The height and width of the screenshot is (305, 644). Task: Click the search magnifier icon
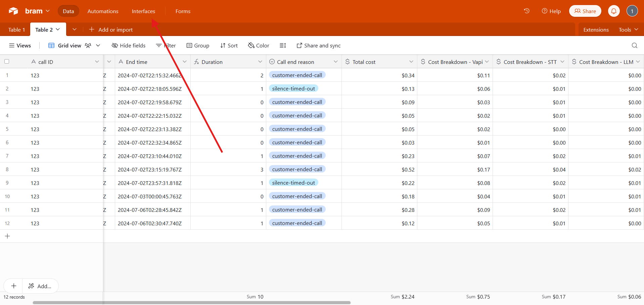(x=634, y=45)
